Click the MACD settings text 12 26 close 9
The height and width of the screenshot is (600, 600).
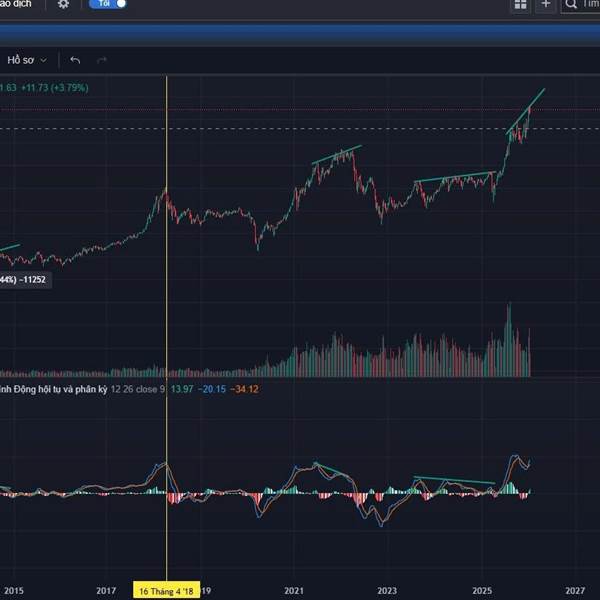pyautogui.click(x=138, y=390)
